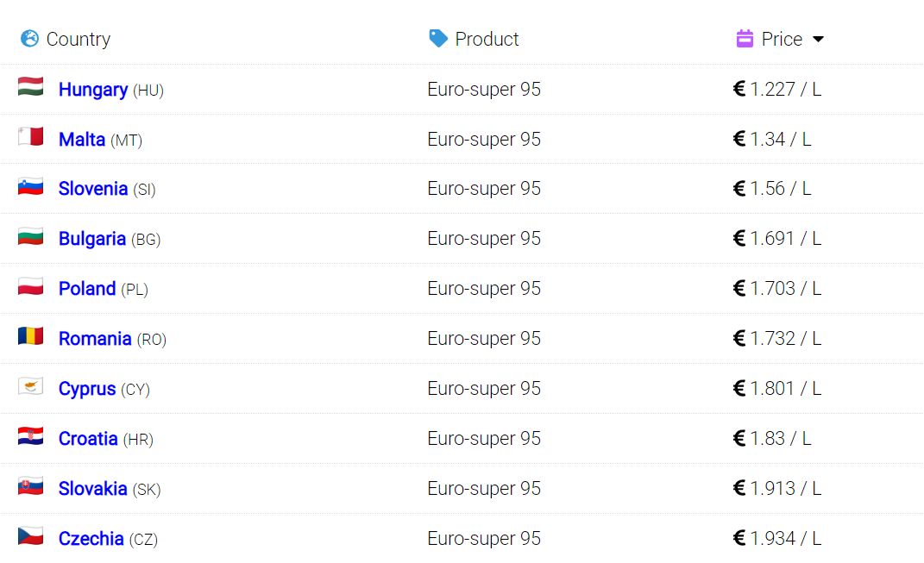Click the Croatia flag icon
The width and height of the screenshot is (924, 563).
31,436
